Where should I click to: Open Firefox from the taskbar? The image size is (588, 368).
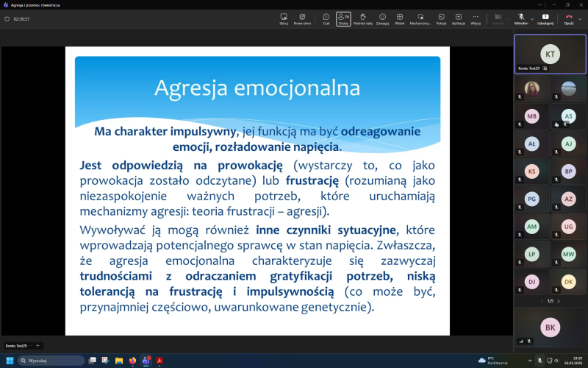tap(132, 361)
